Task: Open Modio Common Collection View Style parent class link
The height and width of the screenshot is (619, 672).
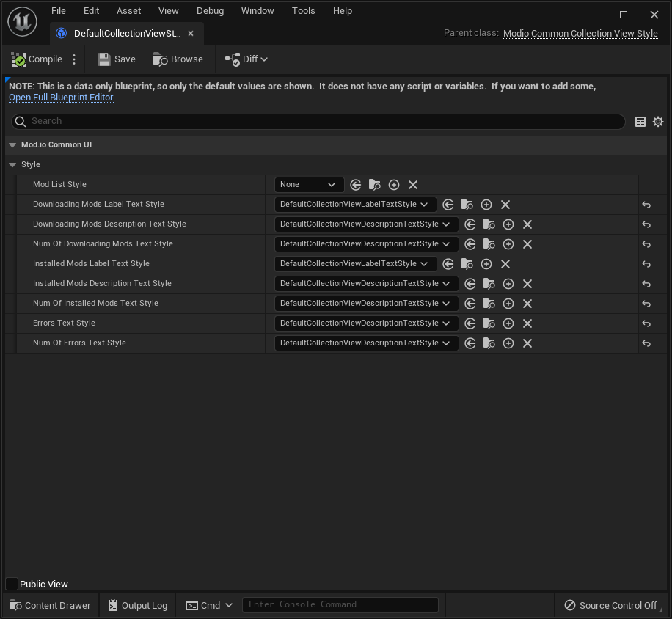Action: (580, 34)
